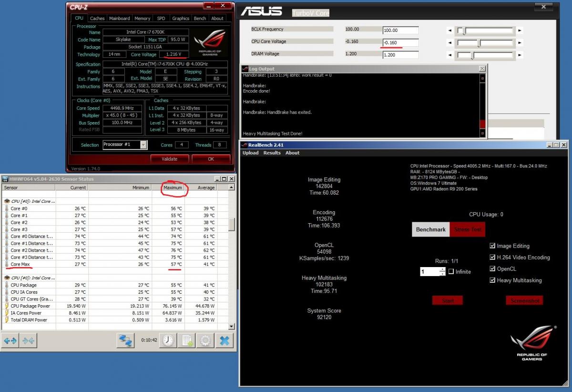Click BCLK Frequency 100.00 input field
Viewport: 572px width, 392px height.
400,31
